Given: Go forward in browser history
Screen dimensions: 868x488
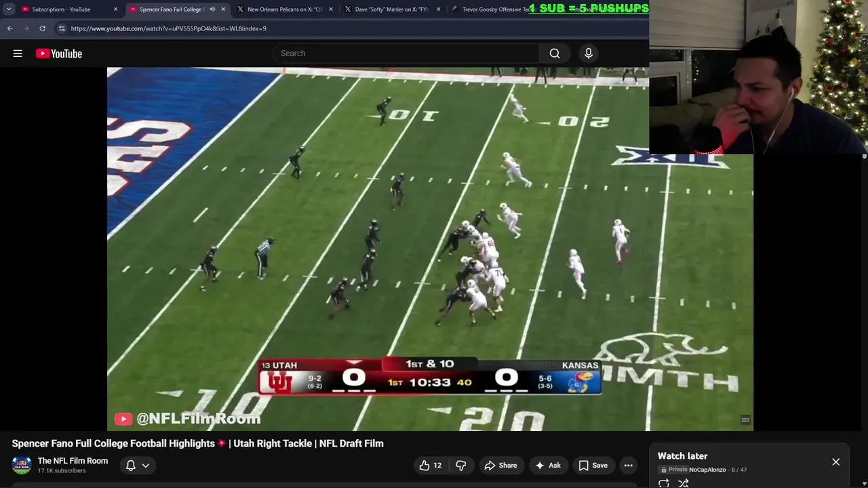Looking at the screenshot, I should pos(26,28).
